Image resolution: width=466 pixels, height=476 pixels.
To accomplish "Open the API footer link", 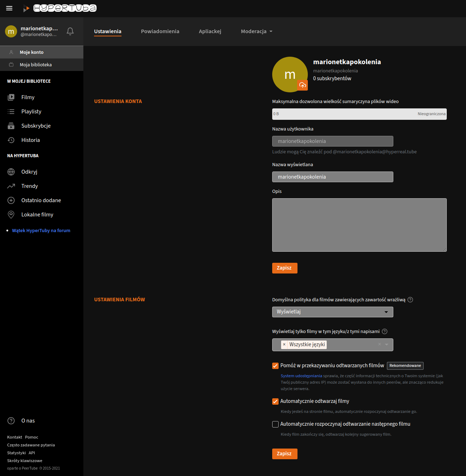I will [x=32, y=453].
